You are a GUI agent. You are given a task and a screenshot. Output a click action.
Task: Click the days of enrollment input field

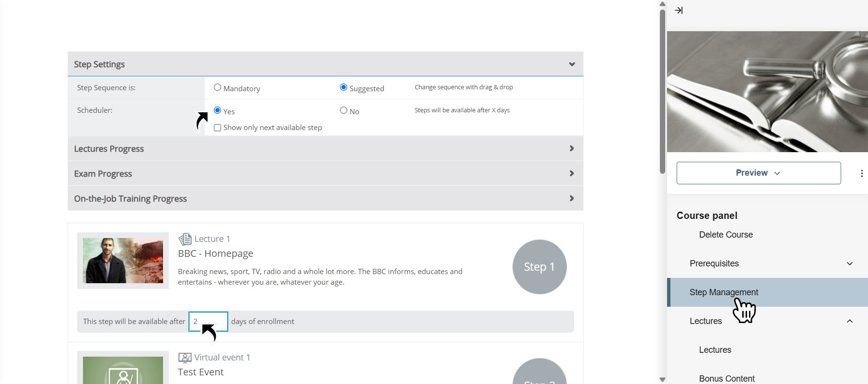click(x=208, y=322)
